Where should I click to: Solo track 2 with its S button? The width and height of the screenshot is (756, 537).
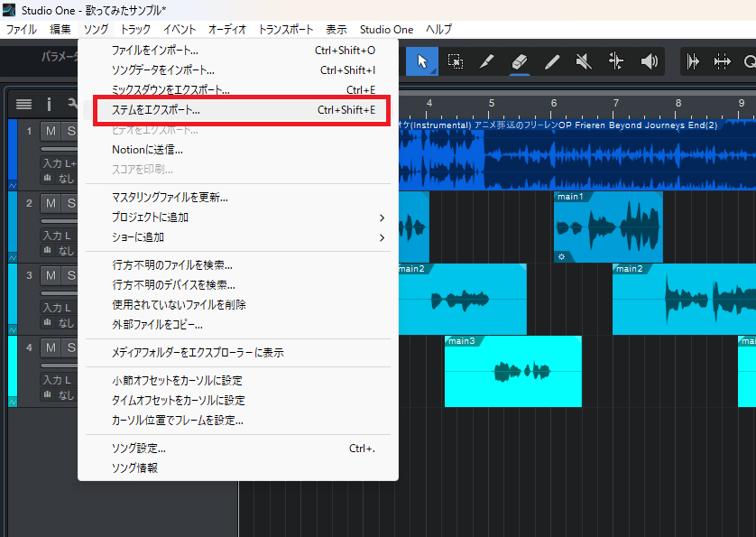point(72,202)
